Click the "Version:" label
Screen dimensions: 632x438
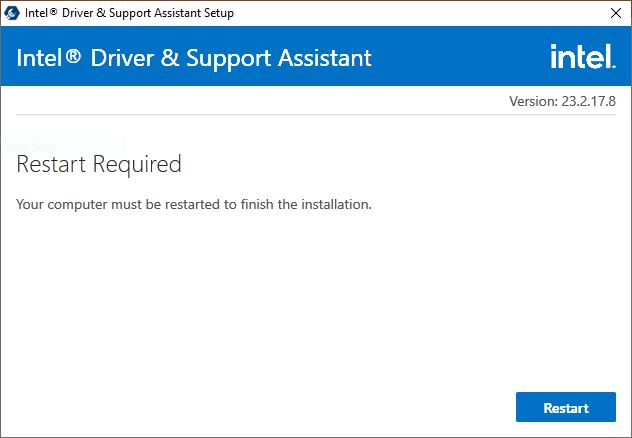click(531, 100)
